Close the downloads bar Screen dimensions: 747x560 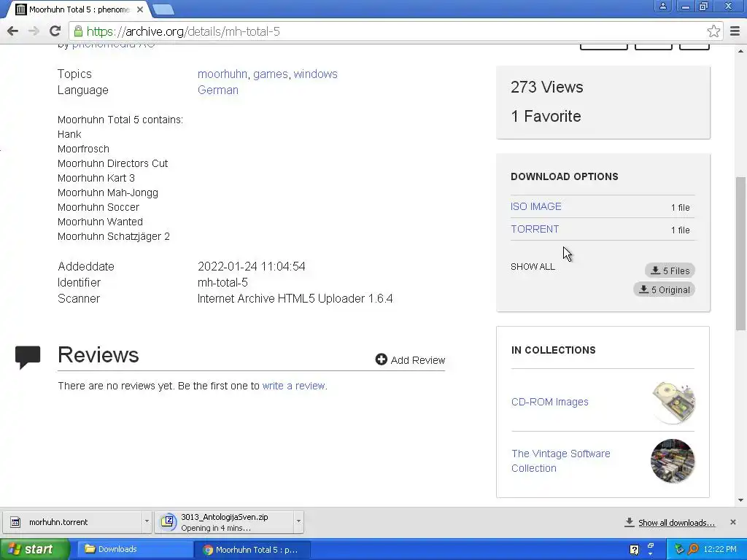733,522
